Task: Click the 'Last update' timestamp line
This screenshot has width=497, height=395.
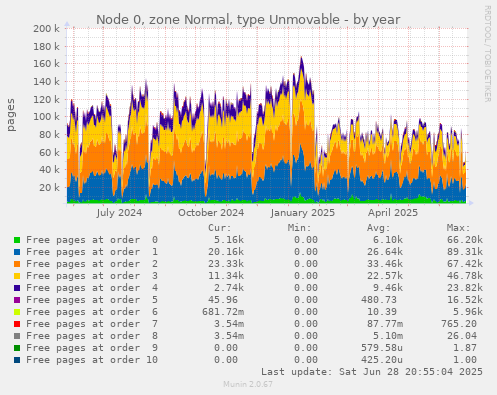Action: pos(372,372)
